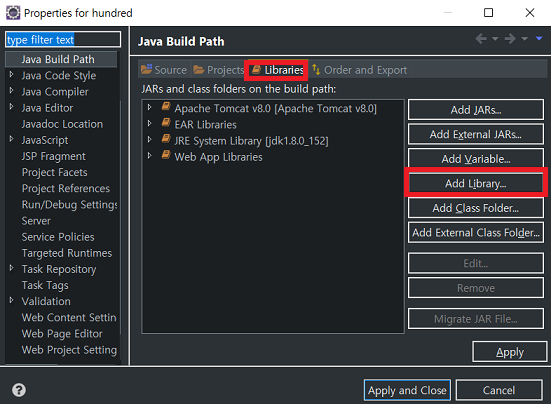The height and width of the screenshot is (404, 551).
Task: Click Add External Class Folder button
Action: (476, 233)
